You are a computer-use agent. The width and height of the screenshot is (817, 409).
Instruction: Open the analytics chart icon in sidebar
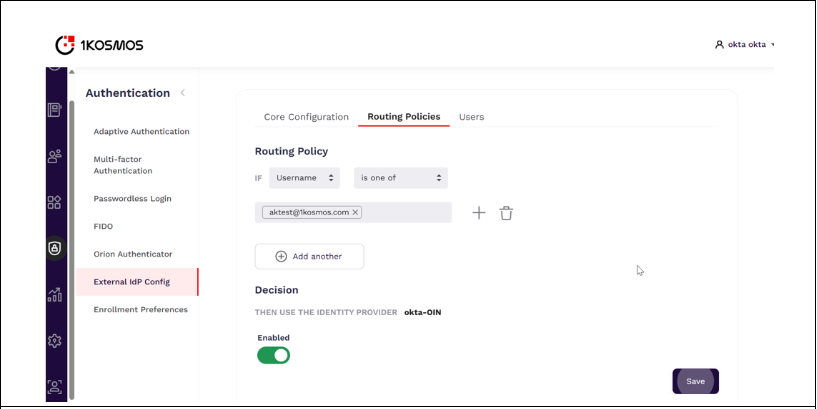tap(55, 294)
